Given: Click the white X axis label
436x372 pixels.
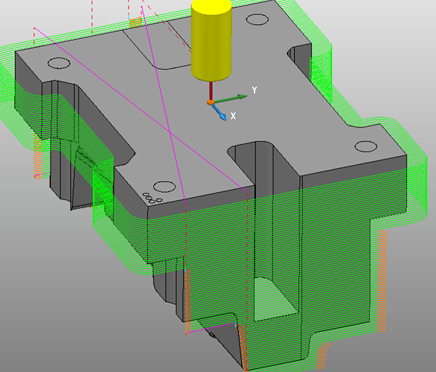Looking at the screenshot, I should click(233, 116).
